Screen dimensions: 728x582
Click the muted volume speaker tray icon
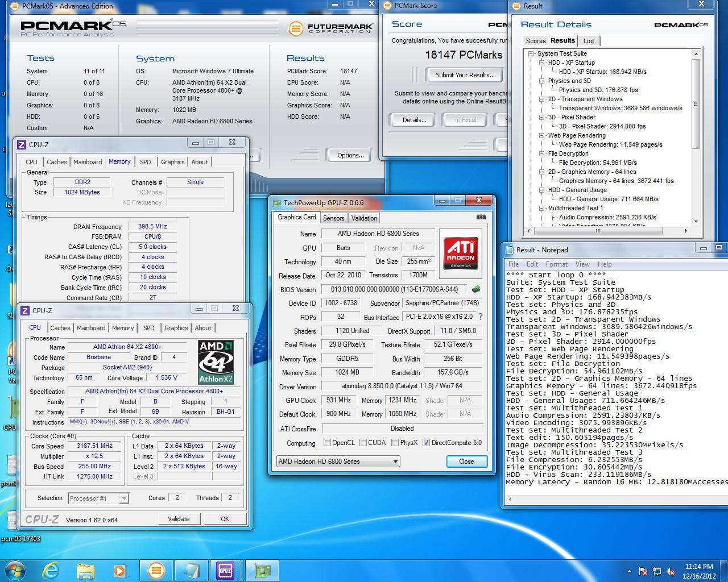pos(671,571)
